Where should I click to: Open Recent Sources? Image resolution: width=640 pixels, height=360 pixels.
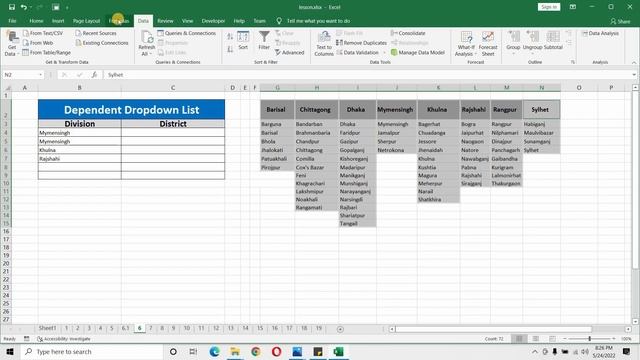point(96,33)
